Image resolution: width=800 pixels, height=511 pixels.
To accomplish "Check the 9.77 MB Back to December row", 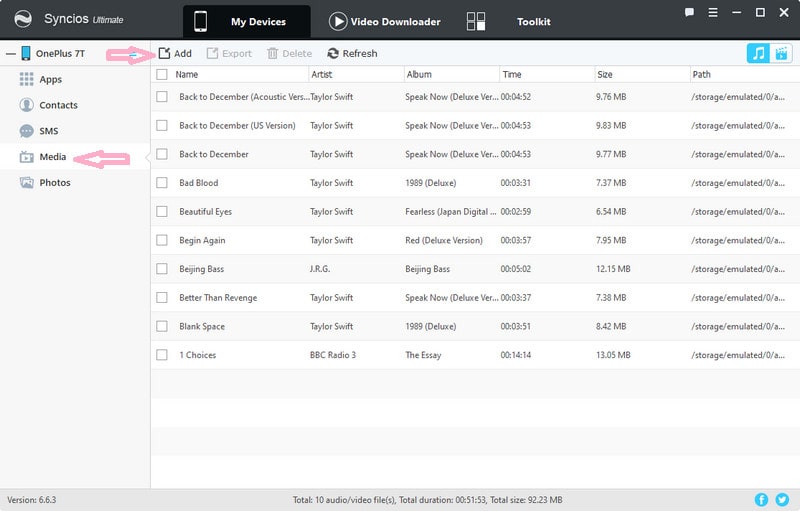I will [x=162, y=154].
